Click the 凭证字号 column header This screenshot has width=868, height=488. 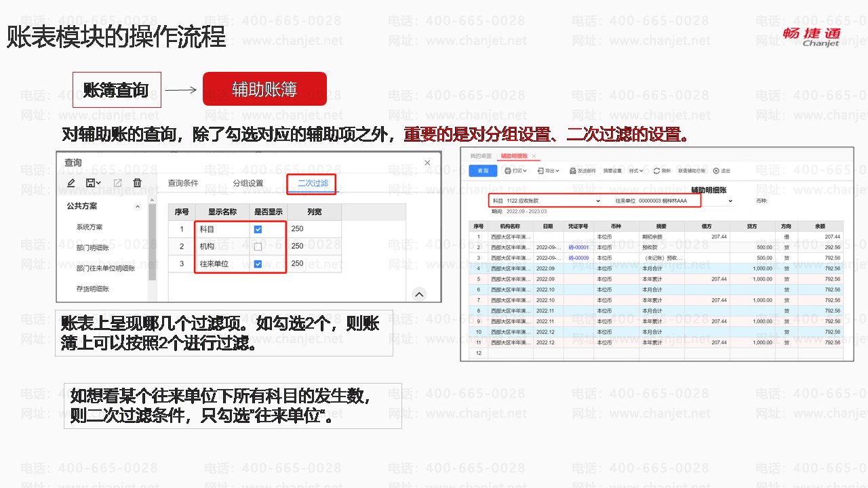[x=578, y=226]
